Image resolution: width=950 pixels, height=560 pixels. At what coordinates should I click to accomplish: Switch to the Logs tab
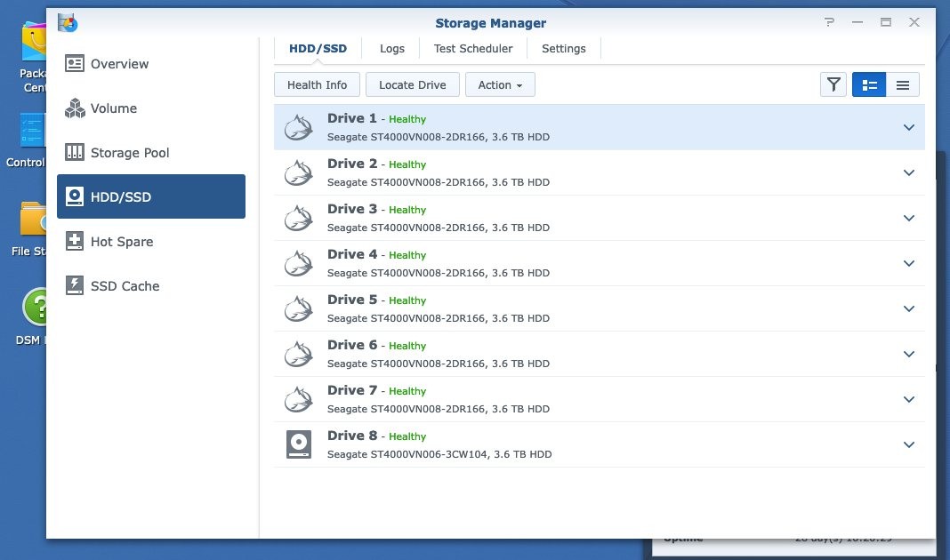391,48
